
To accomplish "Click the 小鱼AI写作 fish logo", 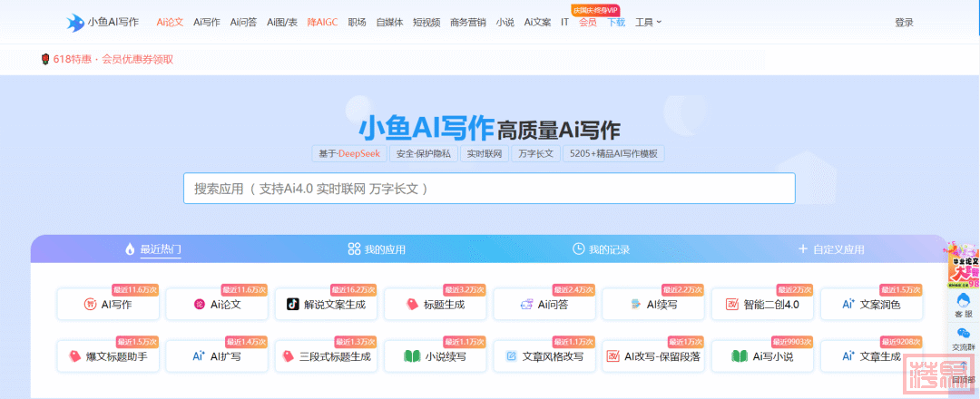I will point(74,22).
